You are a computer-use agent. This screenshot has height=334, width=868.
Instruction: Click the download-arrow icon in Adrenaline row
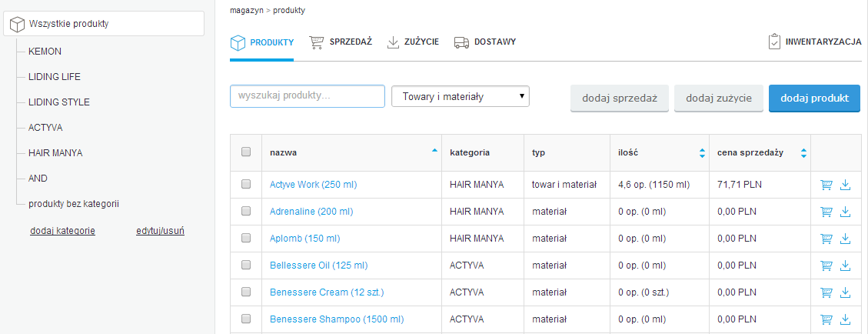pos(846,212)
